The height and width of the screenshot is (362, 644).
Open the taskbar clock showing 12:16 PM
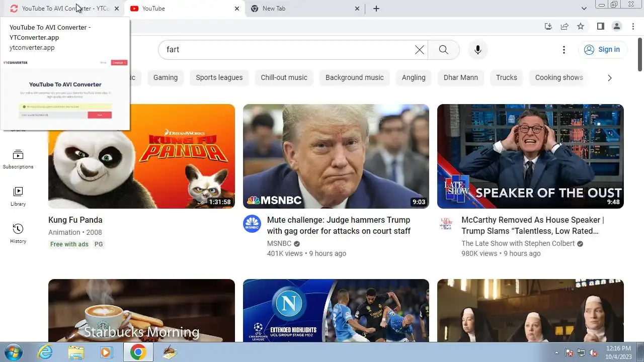point(618,352)
